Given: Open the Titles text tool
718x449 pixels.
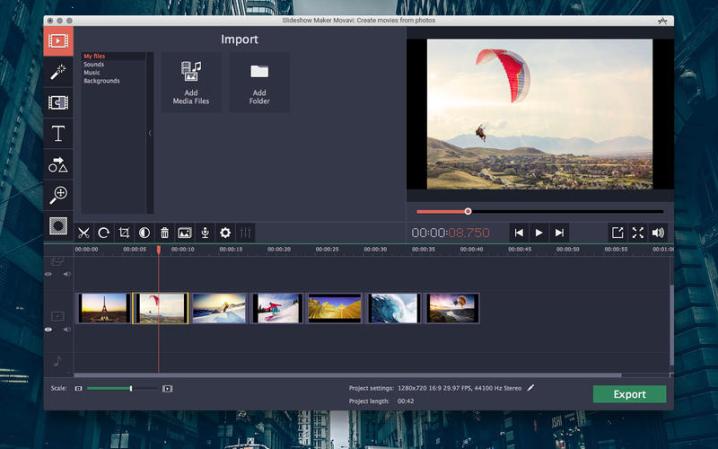Looking at the screenshot, I should pos(58,133).
